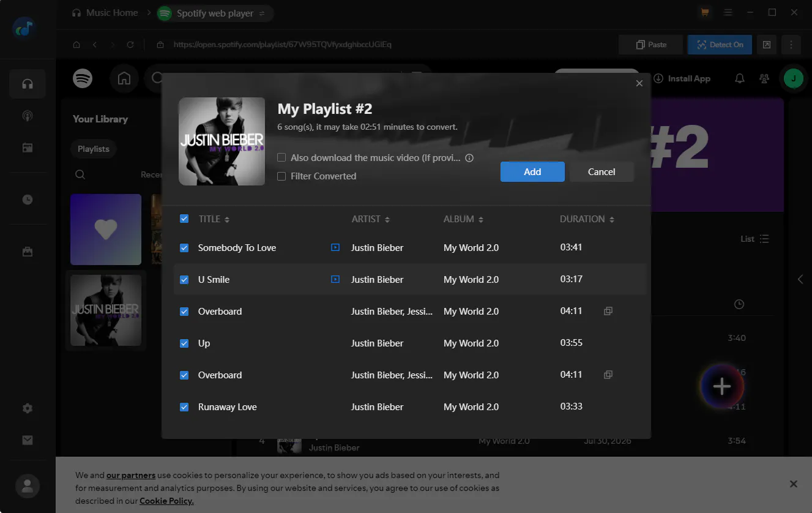Click Cancel button in dialog
Image resolution: width=812 pixels, height=513 pixels.
click(x=602, y=171)
